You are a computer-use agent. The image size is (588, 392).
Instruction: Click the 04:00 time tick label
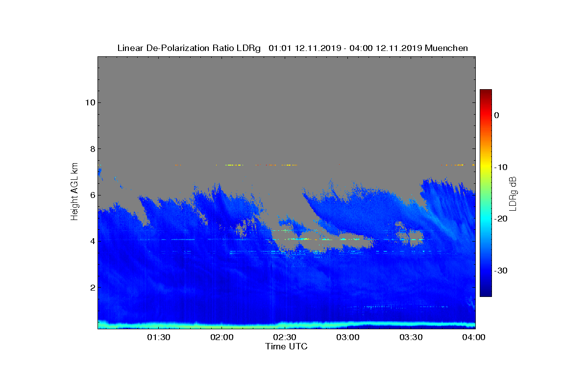point(474,337)
